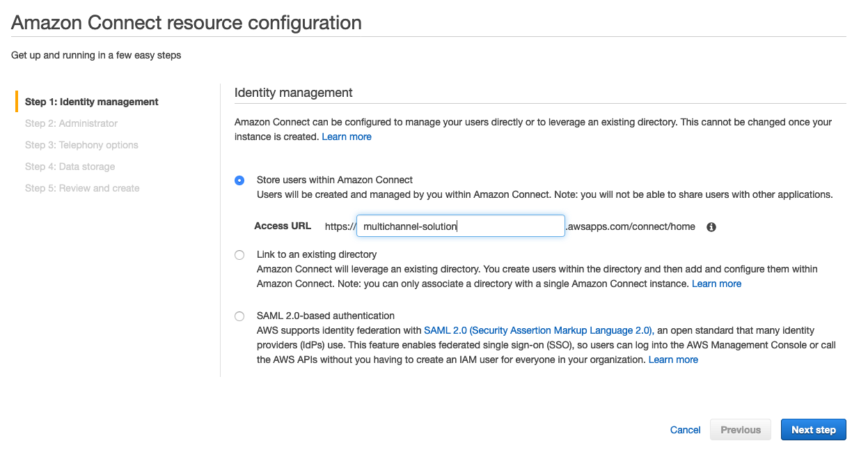Click the Access URL label
Image resolution: width=868 pixels, height=464 pixels.
[x=283, y=226]
